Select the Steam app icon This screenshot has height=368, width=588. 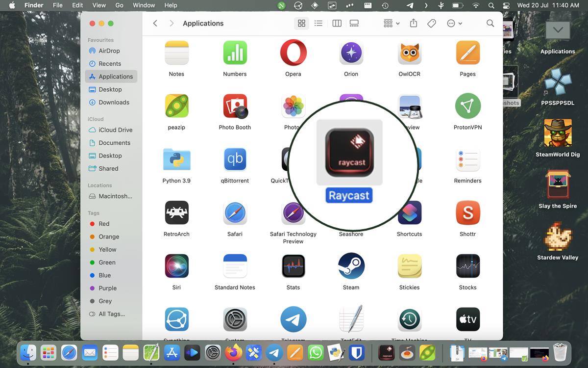(x=351, y=266)
